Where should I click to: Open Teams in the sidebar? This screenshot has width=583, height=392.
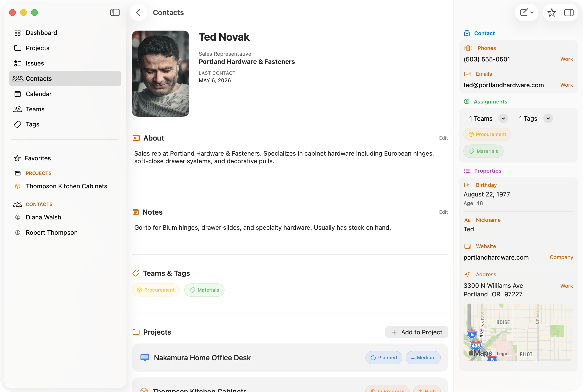pyautogui.click(x=65, y=109)
